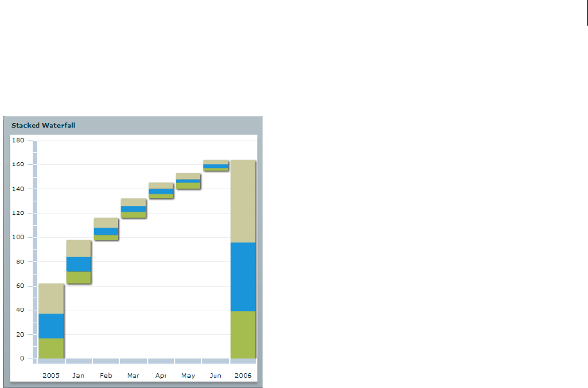Image resolution: width=588 pixels, height=388 pixels.
Task: Click the 40 y-axis value
Action: (21, 310)
